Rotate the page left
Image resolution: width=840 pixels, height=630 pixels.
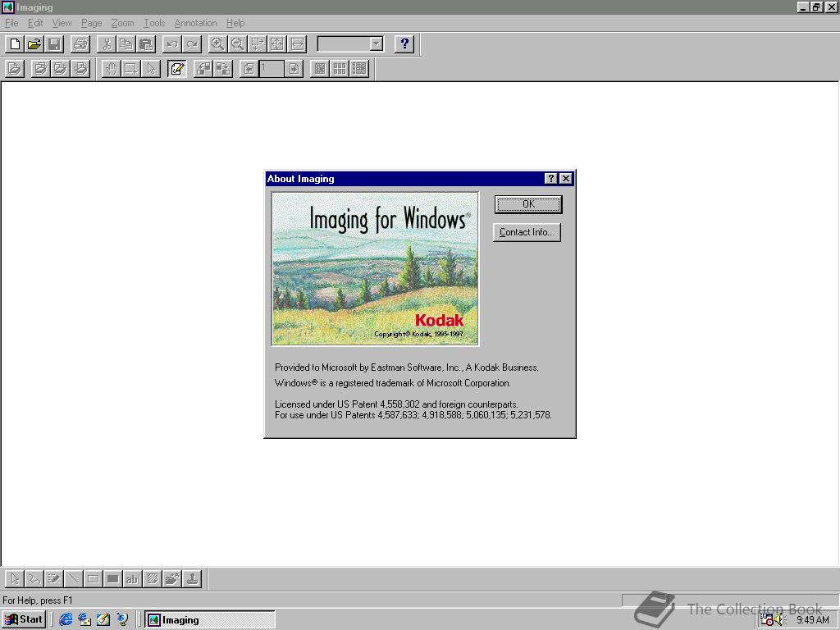[x=203, y=69]
